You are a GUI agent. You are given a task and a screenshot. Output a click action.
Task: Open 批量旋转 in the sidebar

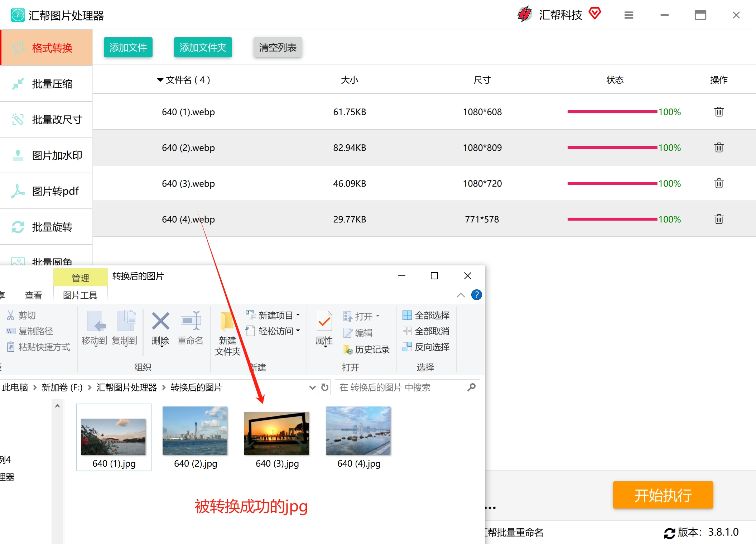pos(47,227)
